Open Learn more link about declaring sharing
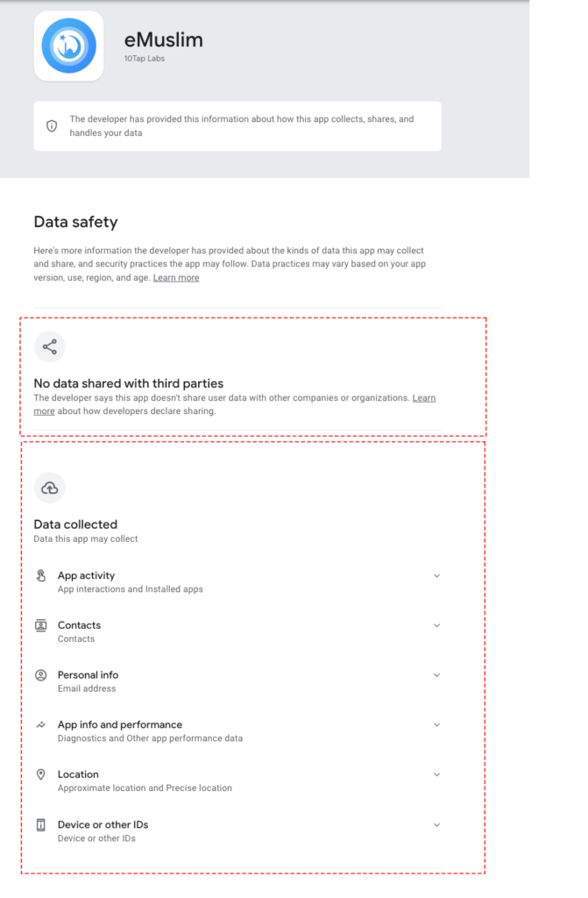588x898 pixels. [x=424, y=398]
